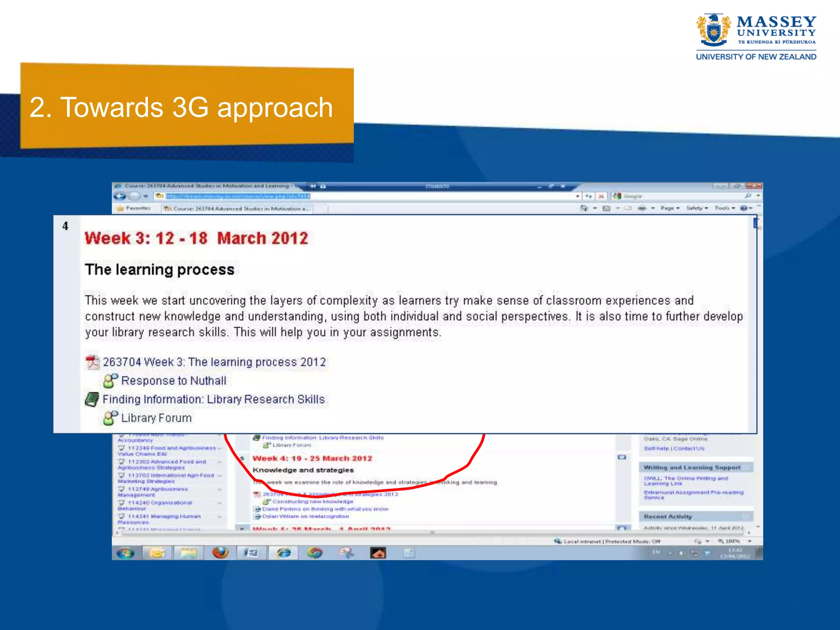Toggle the show-only-Week 4 section box
The height and width of the screenshot is (630, 840).
coord(622,457)
